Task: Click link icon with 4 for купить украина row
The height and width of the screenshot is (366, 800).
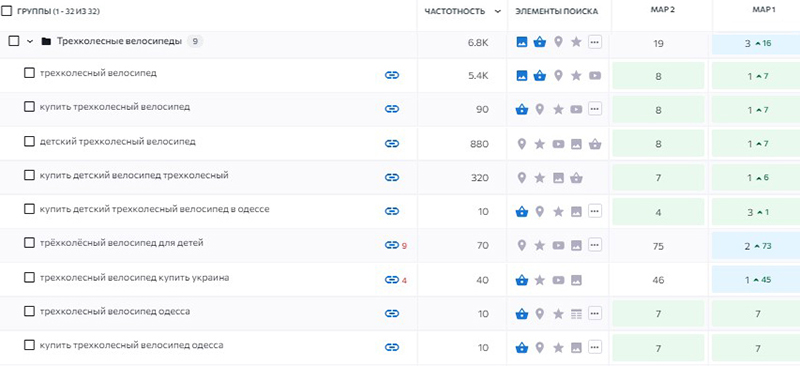Action: tap(391, 280)
